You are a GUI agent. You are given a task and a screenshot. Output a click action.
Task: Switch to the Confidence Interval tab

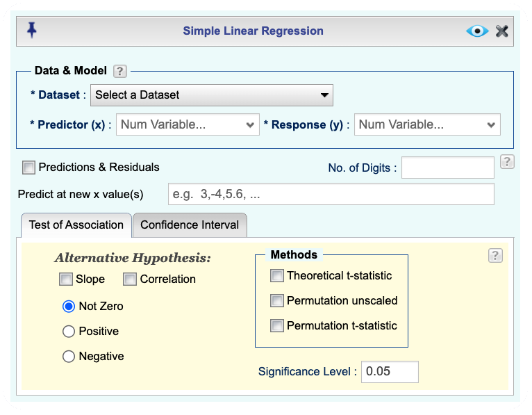(x=190, y=225)
